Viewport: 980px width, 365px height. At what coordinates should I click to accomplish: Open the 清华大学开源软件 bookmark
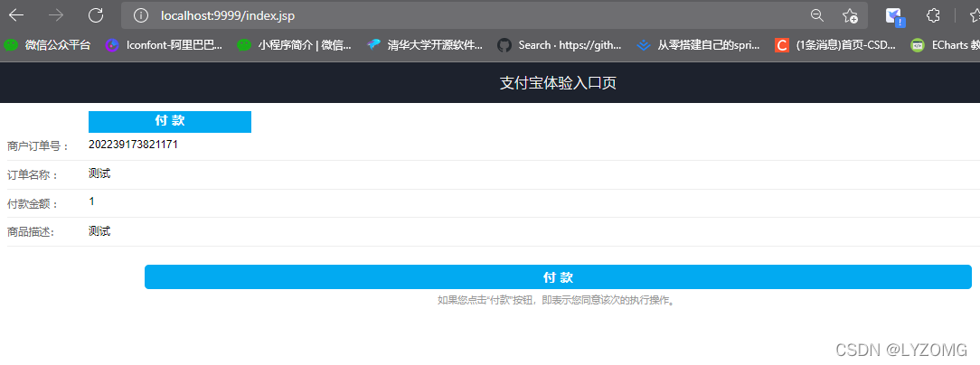coord(425,45)
